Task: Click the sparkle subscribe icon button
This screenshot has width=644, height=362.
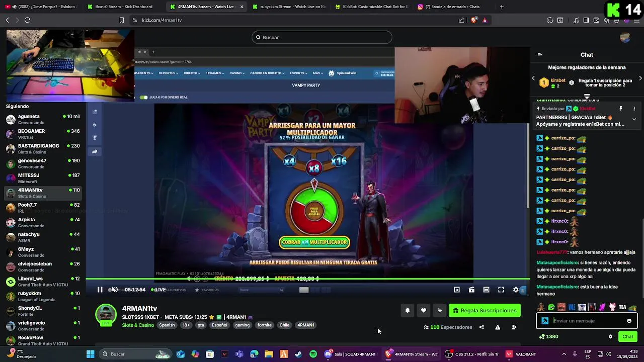Action: click(x=440, y=311)
